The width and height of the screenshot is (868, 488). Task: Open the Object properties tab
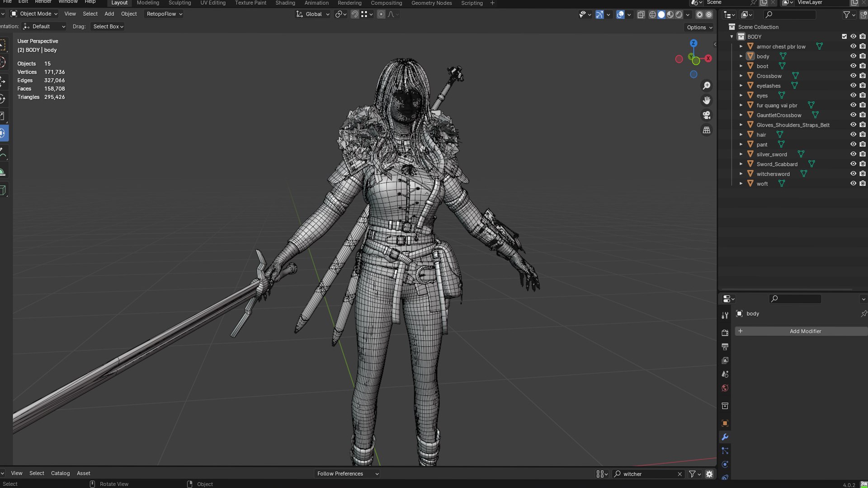click(725, 423)
